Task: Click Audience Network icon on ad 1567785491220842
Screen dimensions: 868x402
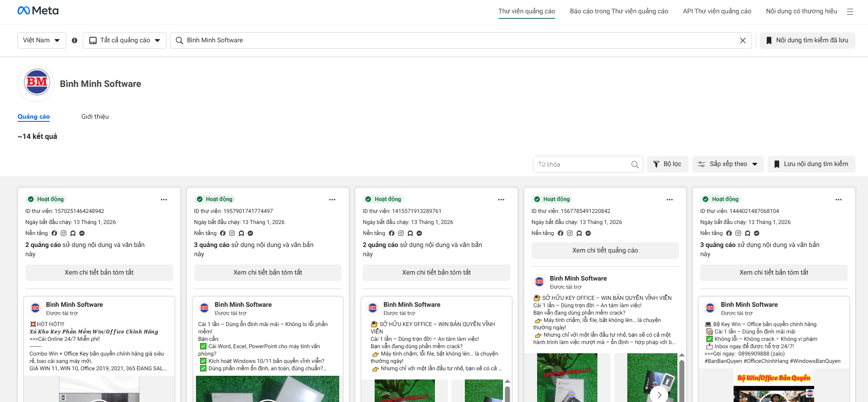Action: 579,233
